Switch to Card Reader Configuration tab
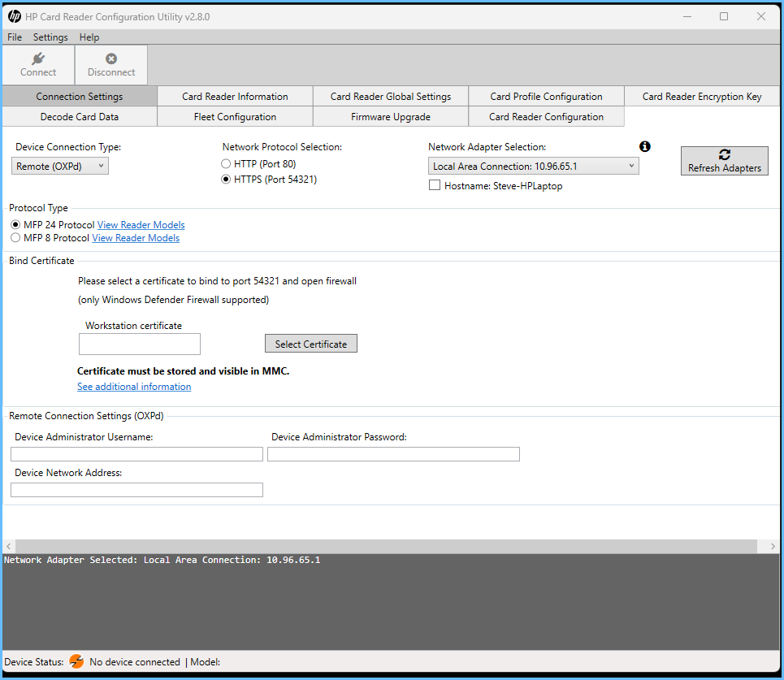The image size is (784, 680). tap(546, 116)
